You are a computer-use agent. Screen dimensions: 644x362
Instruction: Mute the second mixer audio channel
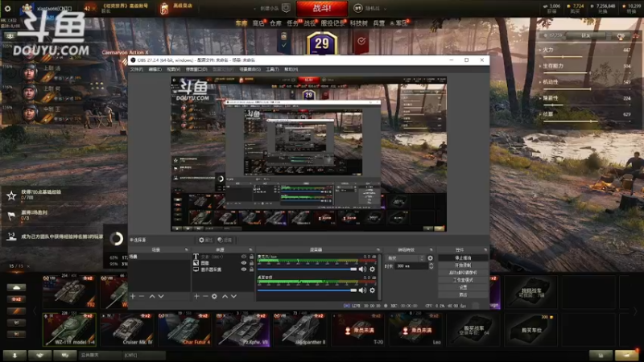pyautogui.click(x=362, y=290)
